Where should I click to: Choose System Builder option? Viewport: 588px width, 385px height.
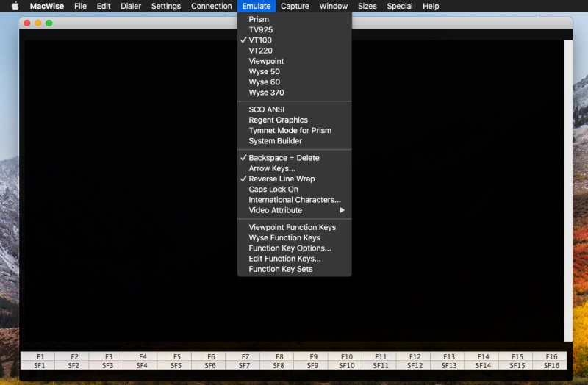pos(295,141)
